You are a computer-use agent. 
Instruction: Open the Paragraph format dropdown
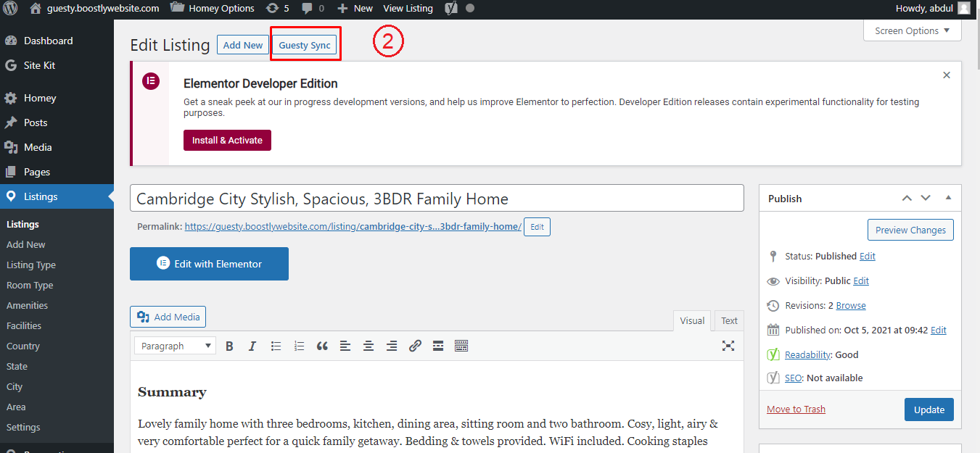(x=175, y=346)
